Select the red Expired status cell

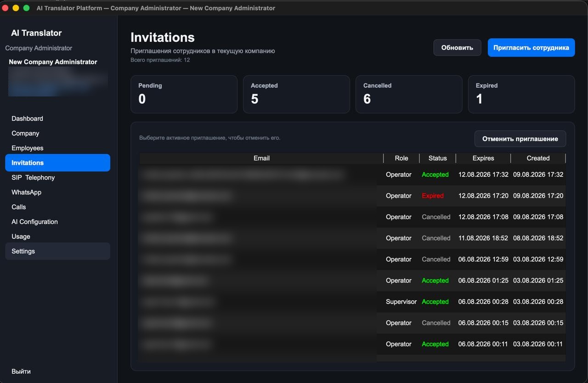(433, 196)
